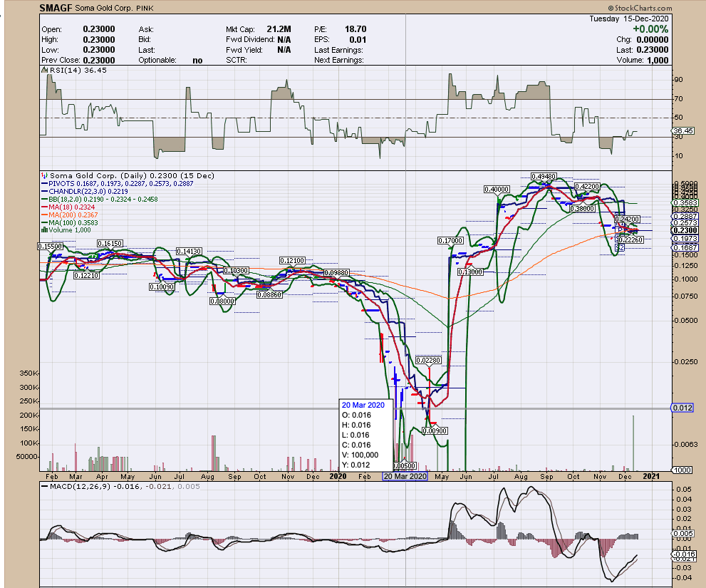Screen dimensions: 706x588
Task: Click the 0.012 crosshair price label
Action: [x=682, y=407]
